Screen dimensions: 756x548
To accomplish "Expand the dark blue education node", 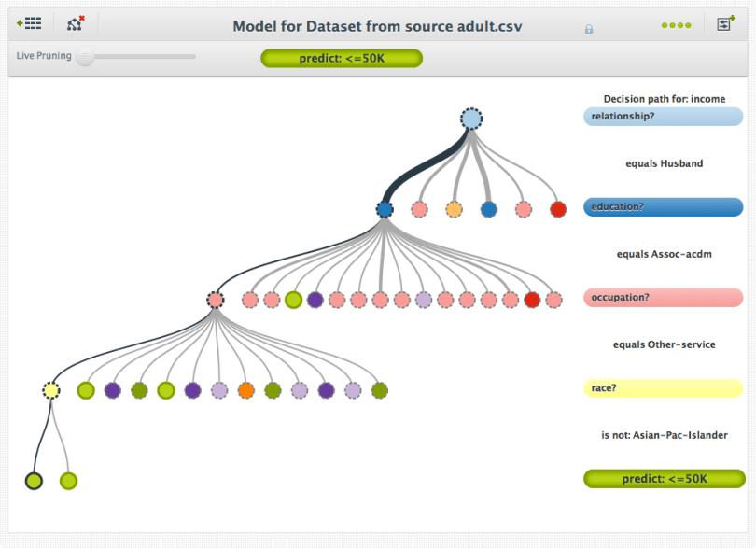I will point(385,209).
